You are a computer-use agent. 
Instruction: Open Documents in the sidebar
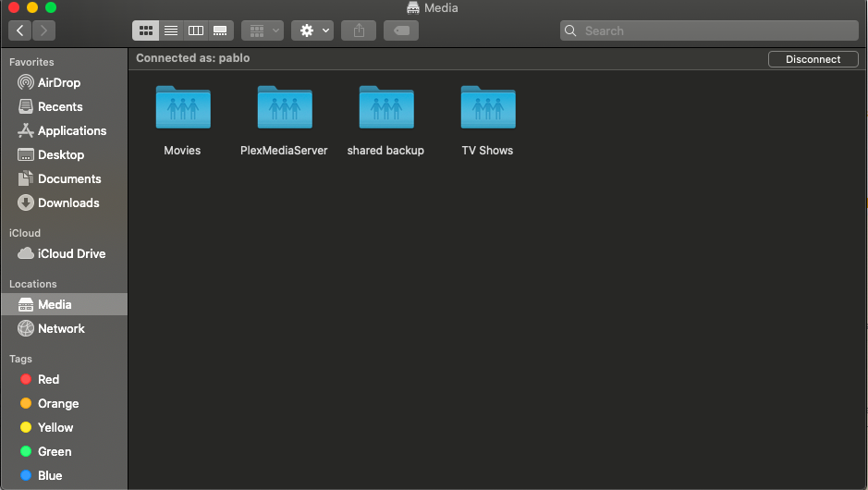click(64, 178)
